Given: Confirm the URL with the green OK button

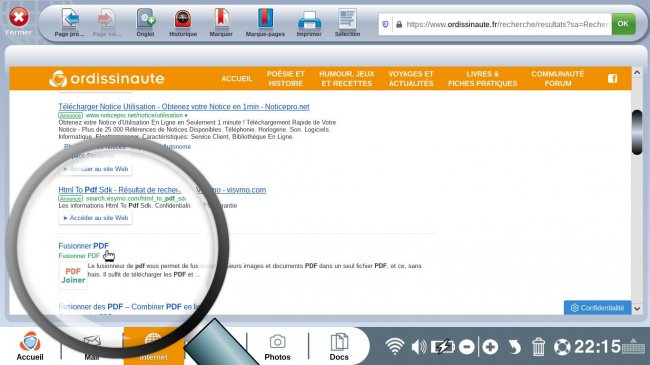Looking at the screenshot, I should click(x=623, y=24).
